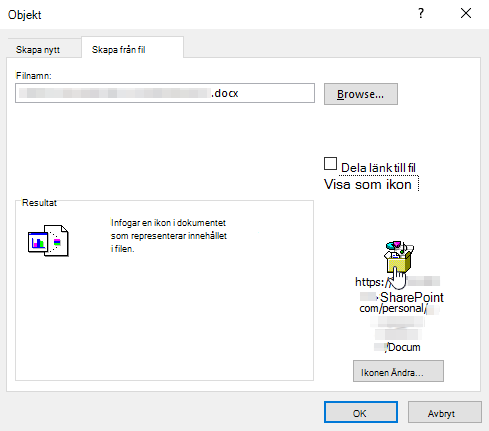Enable the Dela länk till fil checkbox
Image resolution: width=489 pixels, height=431 pixels.
(330, 164)
